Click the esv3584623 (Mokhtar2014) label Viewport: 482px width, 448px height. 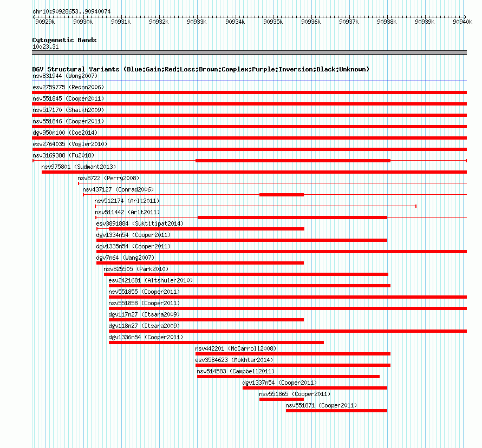[234, 360]
